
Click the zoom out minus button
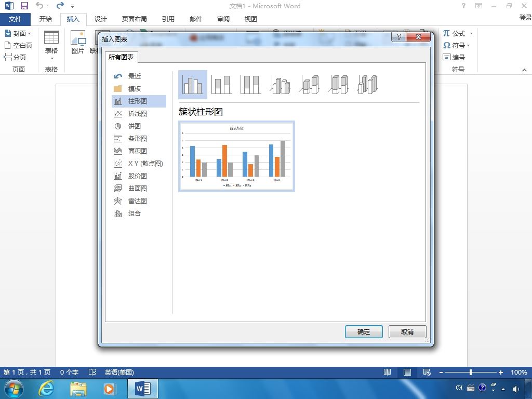coord(441,372)
